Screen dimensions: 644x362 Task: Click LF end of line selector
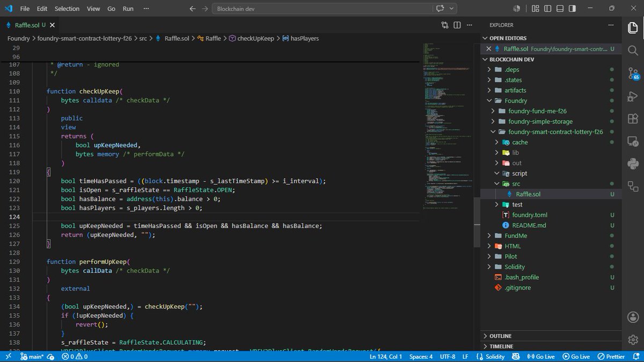click(x=465, y=357)
